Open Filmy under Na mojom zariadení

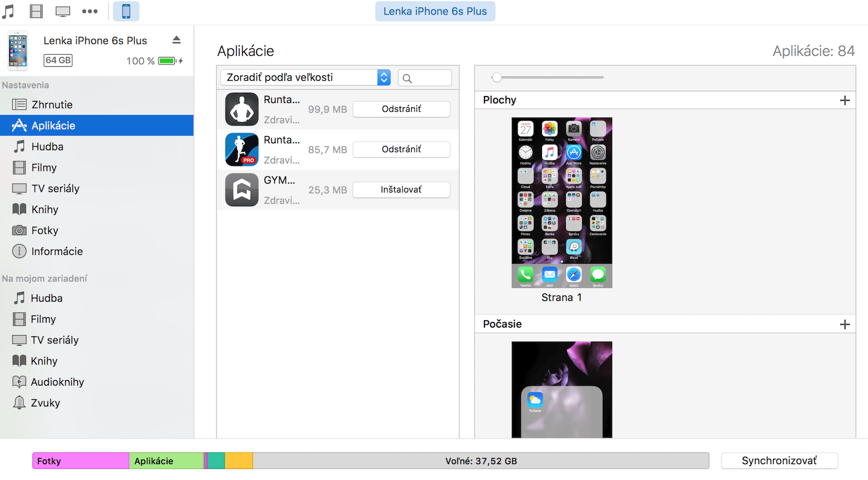pos(97,319)
